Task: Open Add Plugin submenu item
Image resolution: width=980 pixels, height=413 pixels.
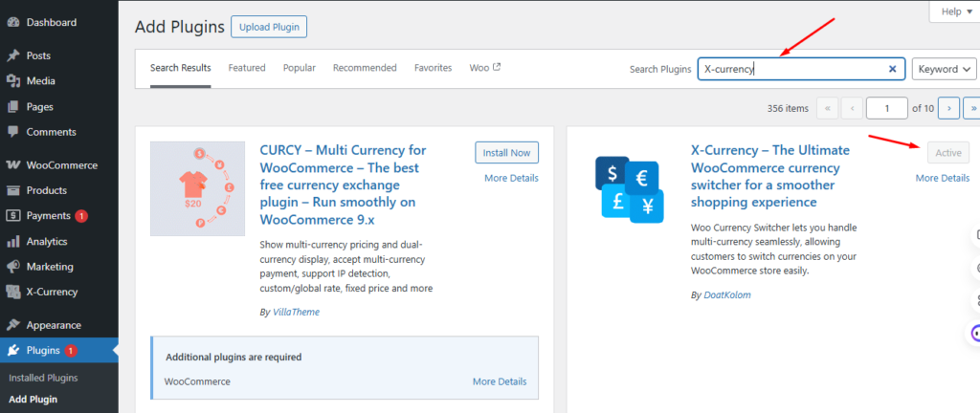Action: [x=33, y=400]
